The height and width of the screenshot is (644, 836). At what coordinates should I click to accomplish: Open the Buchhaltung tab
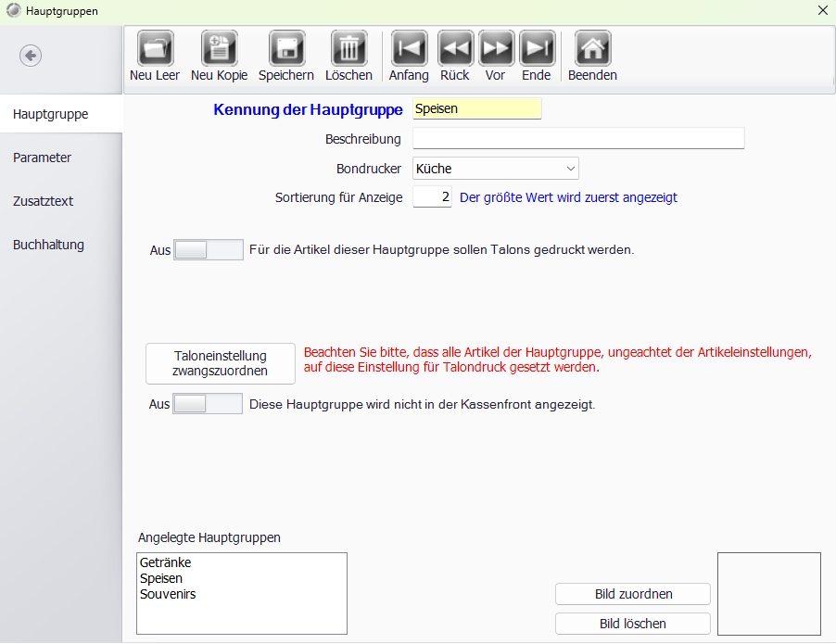tap(48, 245)
